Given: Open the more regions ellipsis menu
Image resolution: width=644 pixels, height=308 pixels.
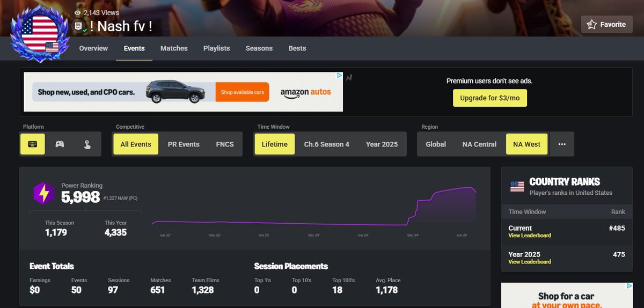Looking at the screenshot, I should (562, 144).
